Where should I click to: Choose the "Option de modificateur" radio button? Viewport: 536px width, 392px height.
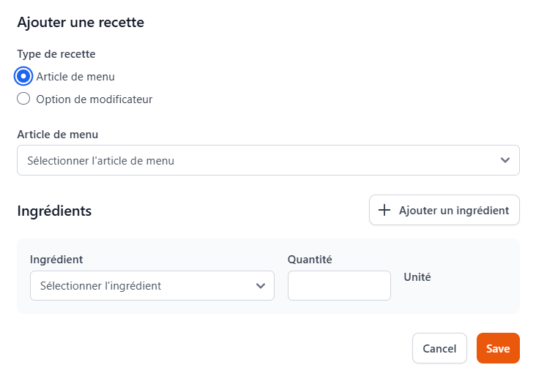pyautogui.click(x=23, y=99)
